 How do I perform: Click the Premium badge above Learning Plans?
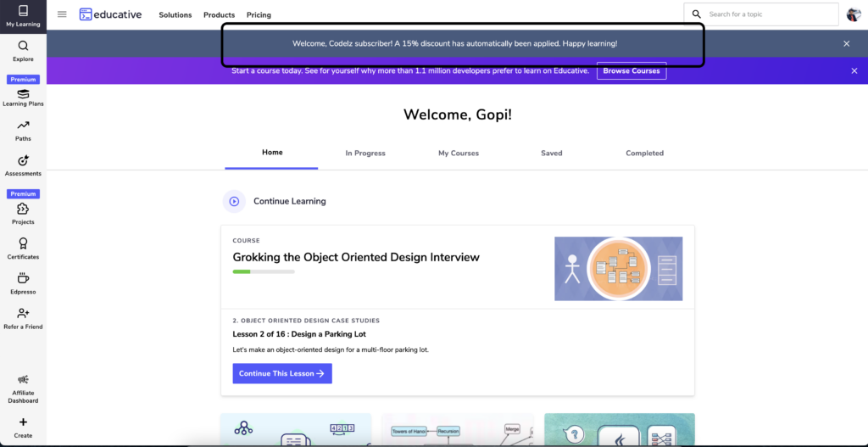23,79
